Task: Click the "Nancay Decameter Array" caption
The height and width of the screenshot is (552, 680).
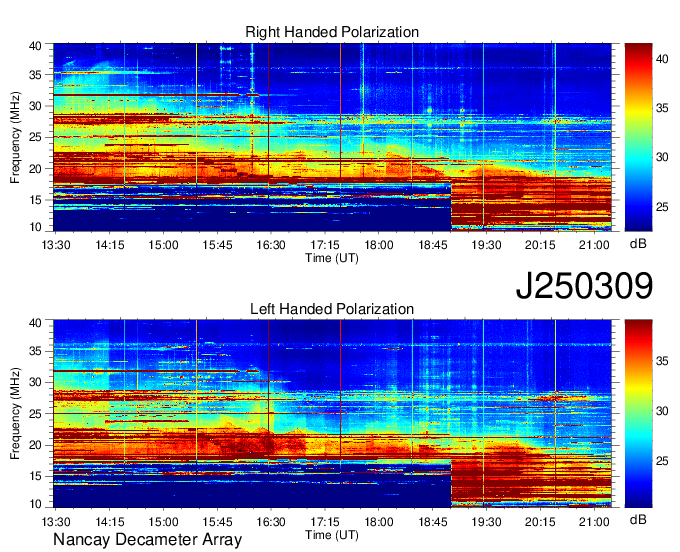Action: (147, 540)
